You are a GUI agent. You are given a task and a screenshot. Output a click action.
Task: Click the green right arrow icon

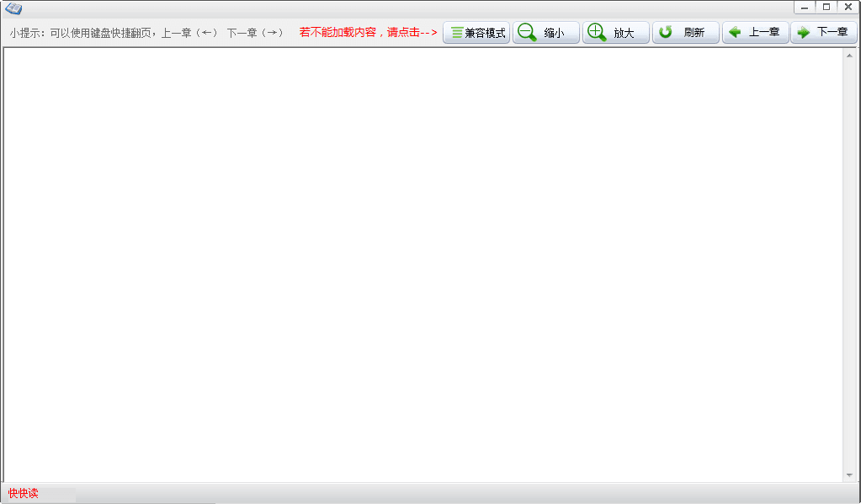pos(803,33)
